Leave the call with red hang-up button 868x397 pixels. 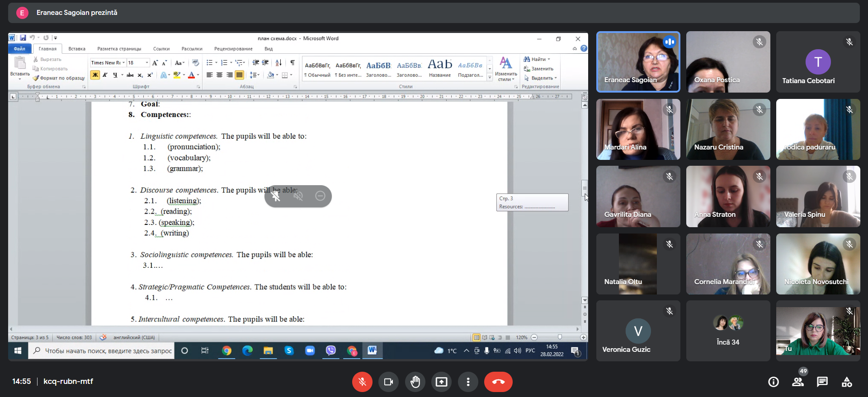pos(498,382)
